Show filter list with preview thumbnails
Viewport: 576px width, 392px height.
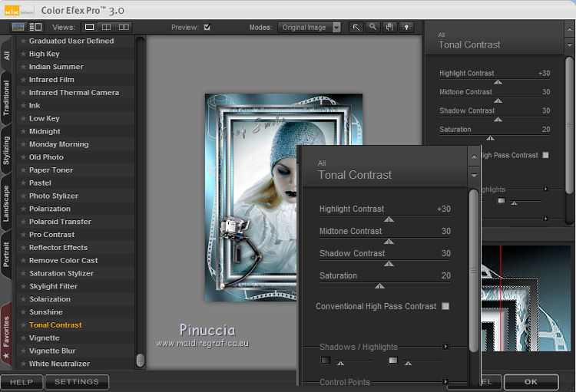[x=18, y=27]
